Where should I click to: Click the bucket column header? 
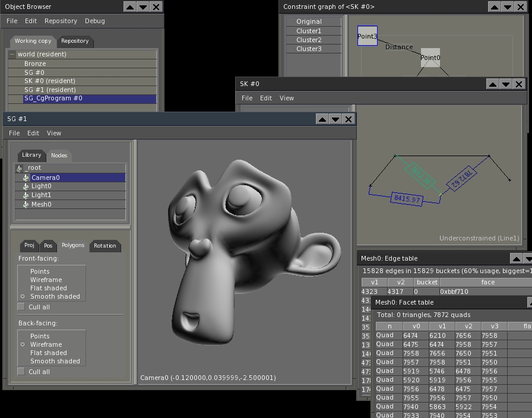tap(427, 282)
